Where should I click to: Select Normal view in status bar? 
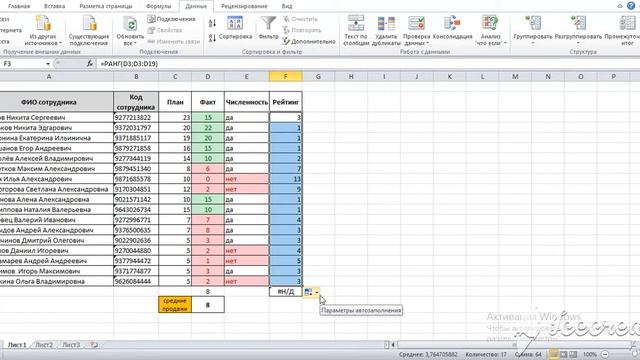point(554,354)
